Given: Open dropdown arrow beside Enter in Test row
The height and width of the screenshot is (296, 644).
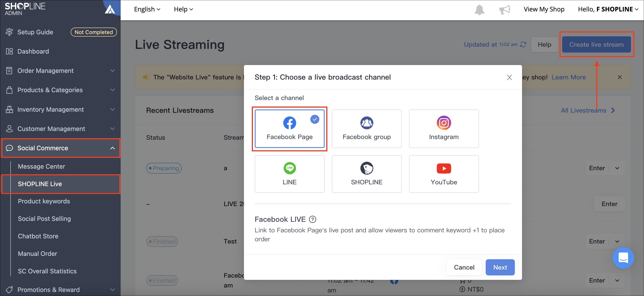Looking at the screenshot, I should point(617,241).
